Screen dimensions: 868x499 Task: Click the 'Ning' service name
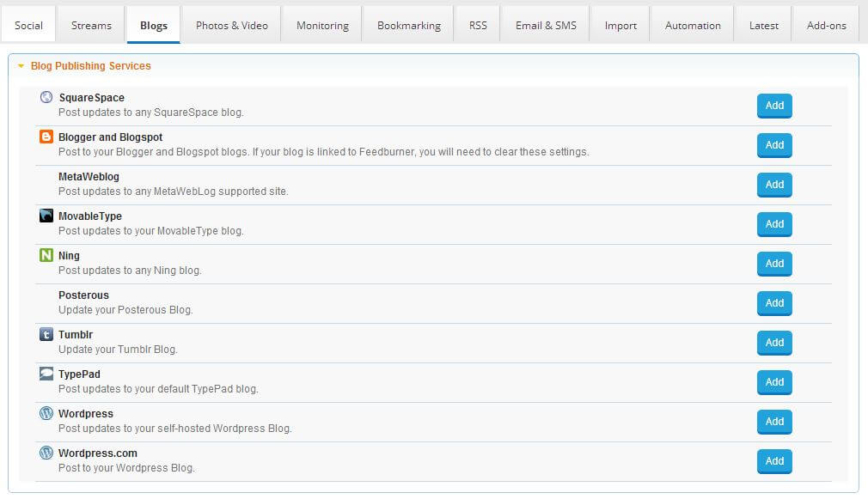click(70, 256)
